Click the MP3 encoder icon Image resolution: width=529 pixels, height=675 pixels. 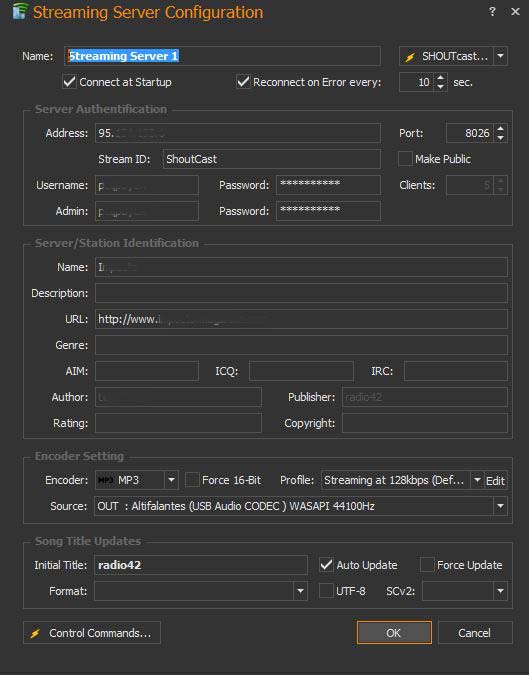[x=105, y=480]
